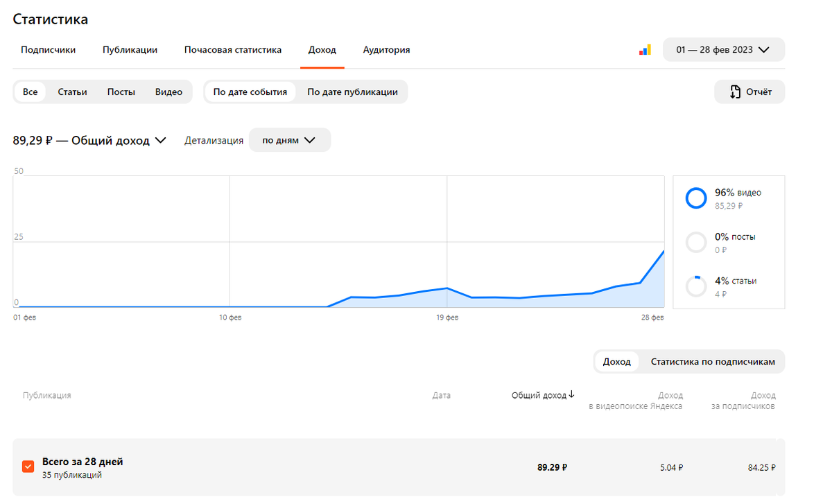
Task: Click the 84.25 ₽ subscribers income
Action: 761,468
